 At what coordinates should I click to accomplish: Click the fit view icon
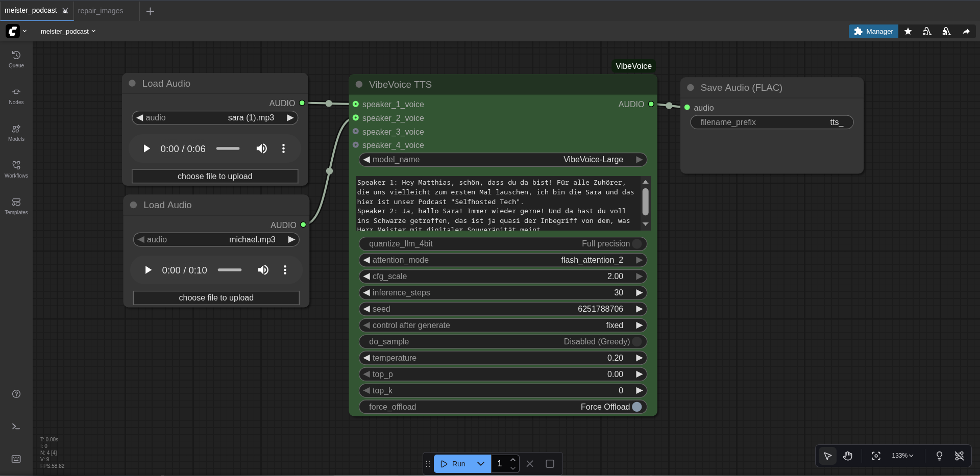click(876, 456)
